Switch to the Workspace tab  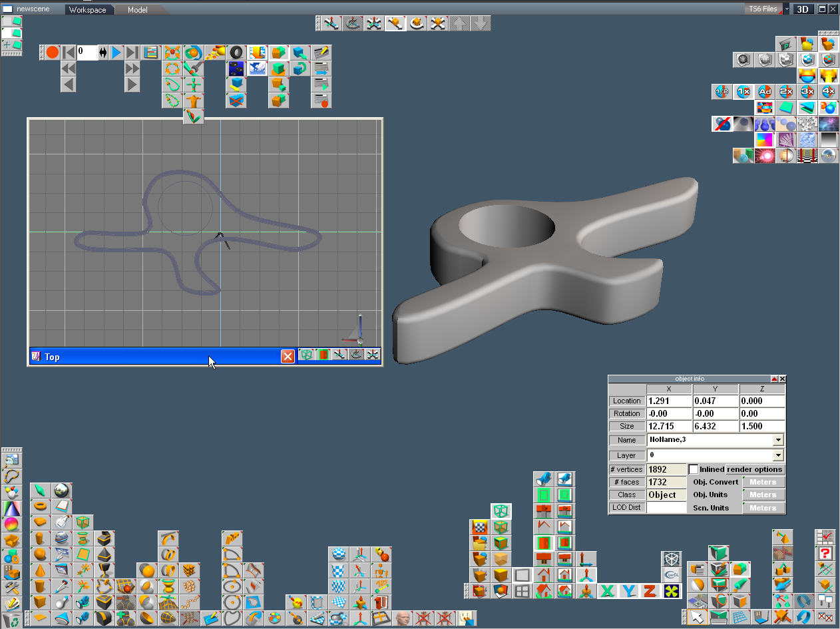(x=87, y=10)
